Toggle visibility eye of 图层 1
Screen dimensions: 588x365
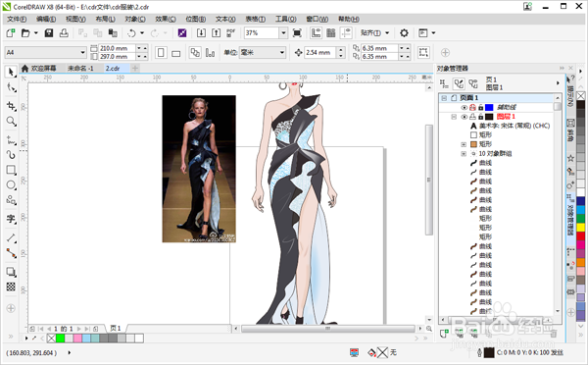(x=464, y=117)
